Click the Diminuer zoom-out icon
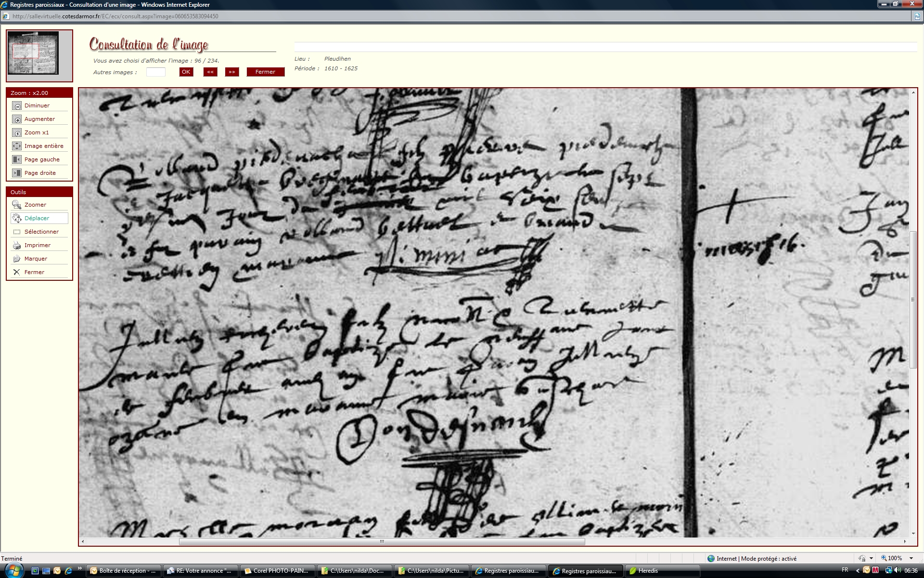924x578 pixels. (x=17, y=105)
